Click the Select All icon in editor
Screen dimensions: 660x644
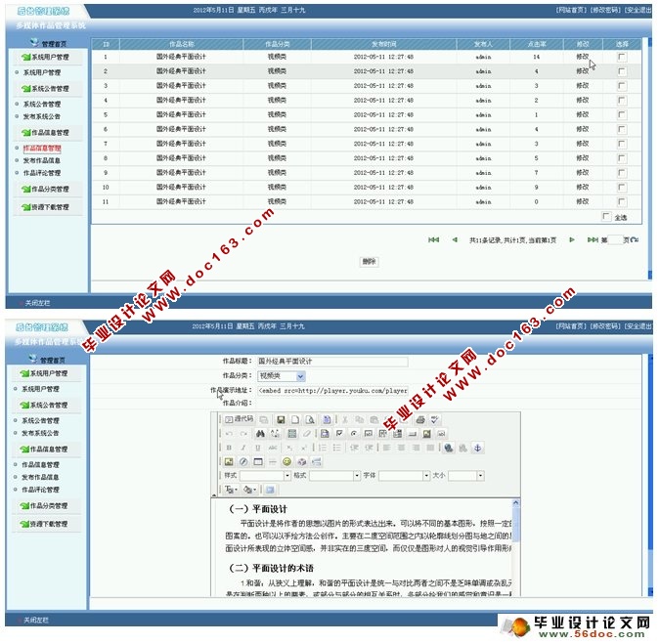point(291,433)
